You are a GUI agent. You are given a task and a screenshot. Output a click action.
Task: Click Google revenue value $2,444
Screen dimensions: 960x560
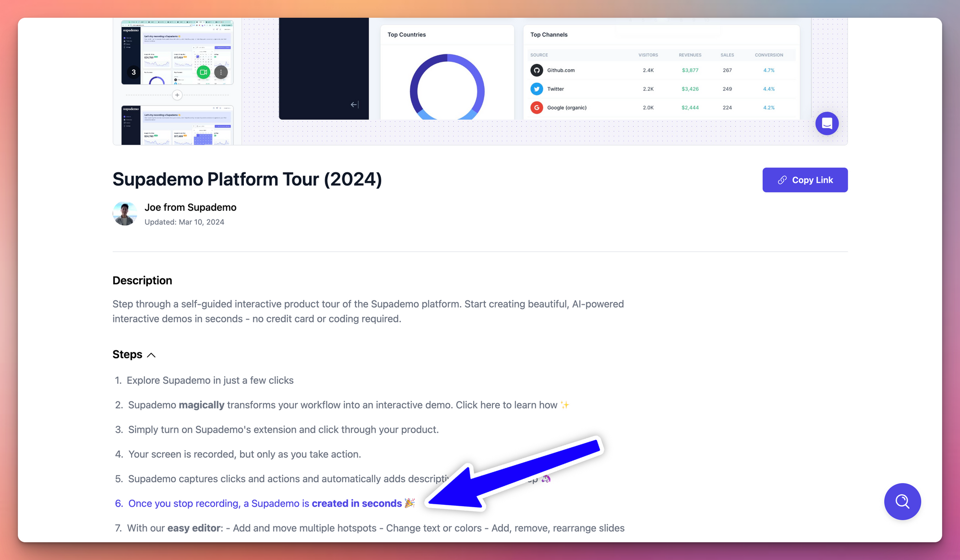coord(690,107)
